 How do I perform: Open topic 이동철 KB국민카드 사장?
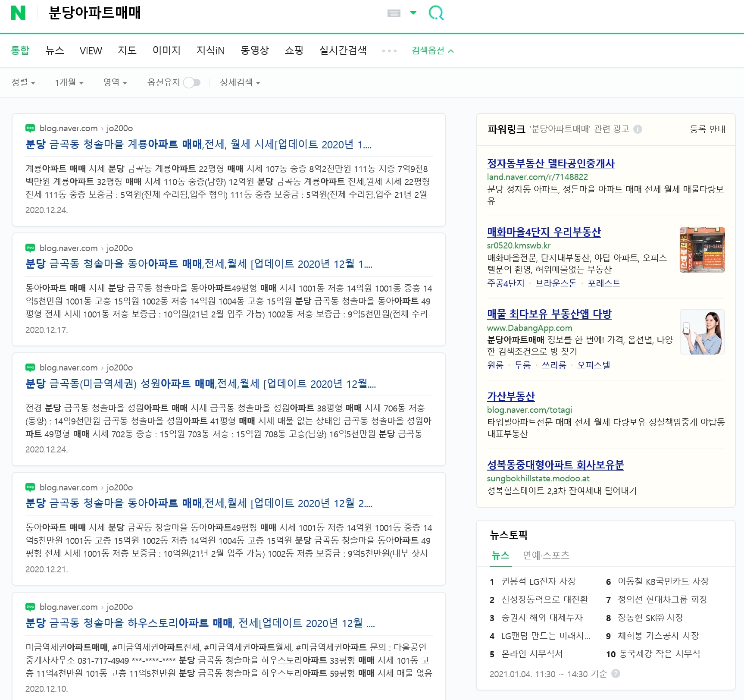point(663,581)
